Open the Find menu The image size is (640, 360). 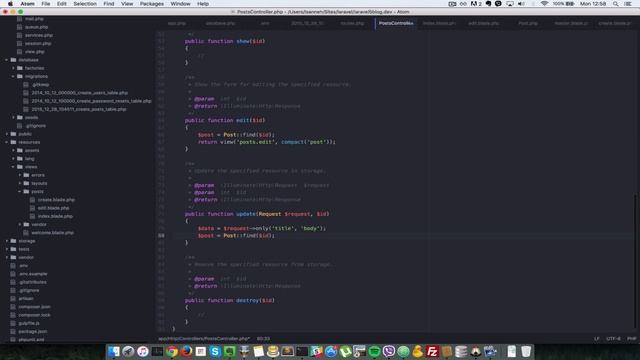click(109, 4)
